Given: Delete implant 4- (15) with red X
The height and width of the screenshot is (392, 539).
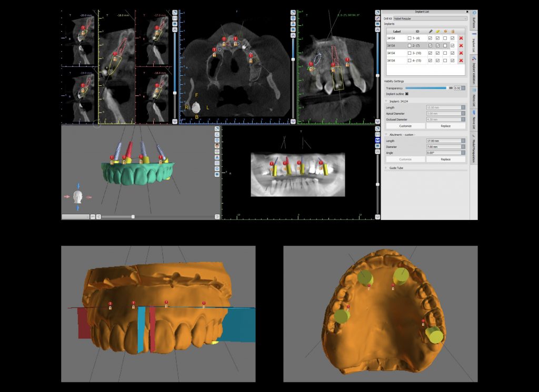Looking at the screenshot, I should coord(461,61).
